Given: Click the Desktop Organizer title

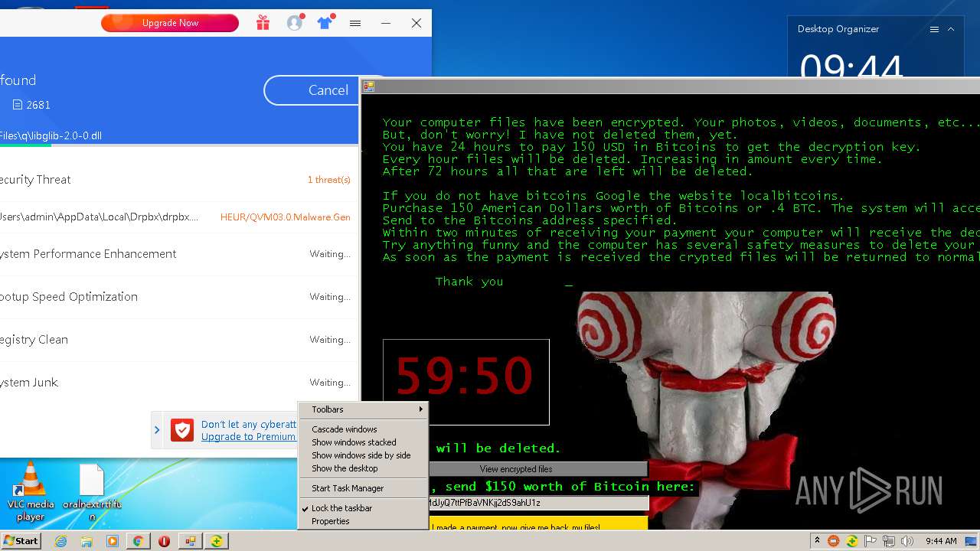Looking at the screenshot, I should coord(838,29).
